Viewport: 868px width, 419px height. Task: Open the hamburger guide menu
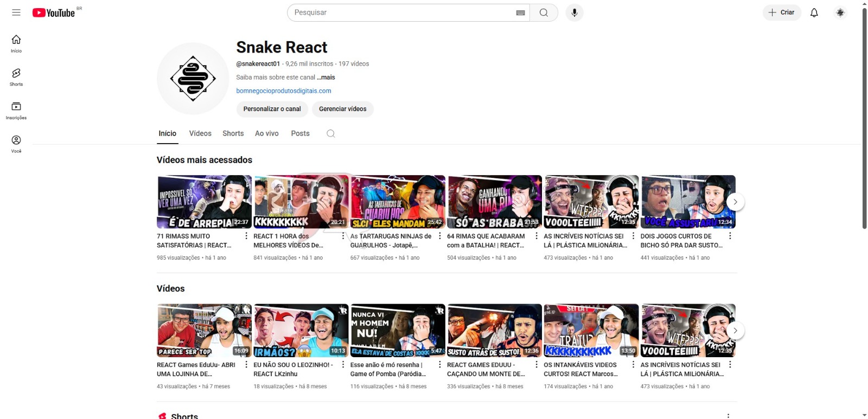16,12
